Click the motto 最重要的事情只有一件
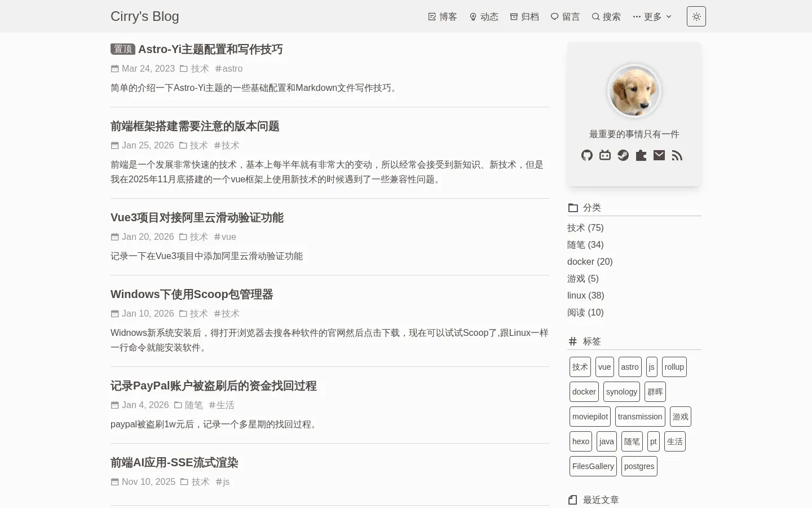 coord(634,134)
